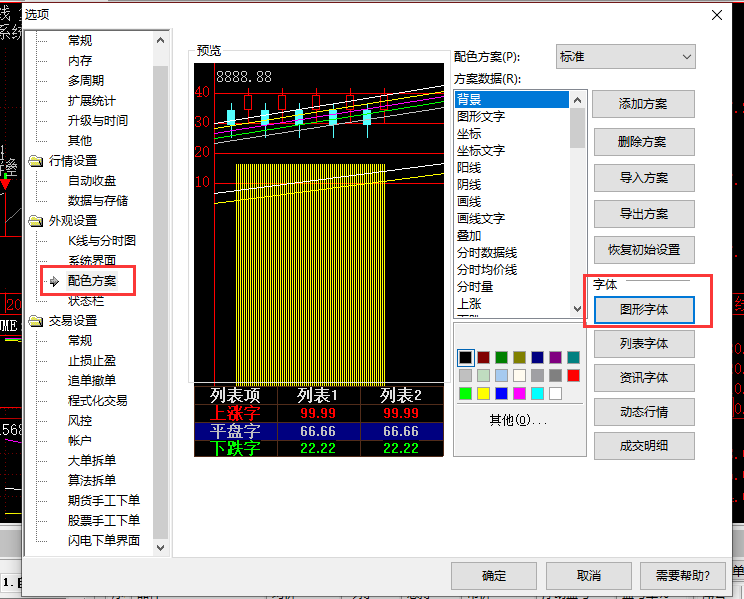744x599 pixels.
Task: Open 升级与时间 settings
Action: (x=98, y=121)
